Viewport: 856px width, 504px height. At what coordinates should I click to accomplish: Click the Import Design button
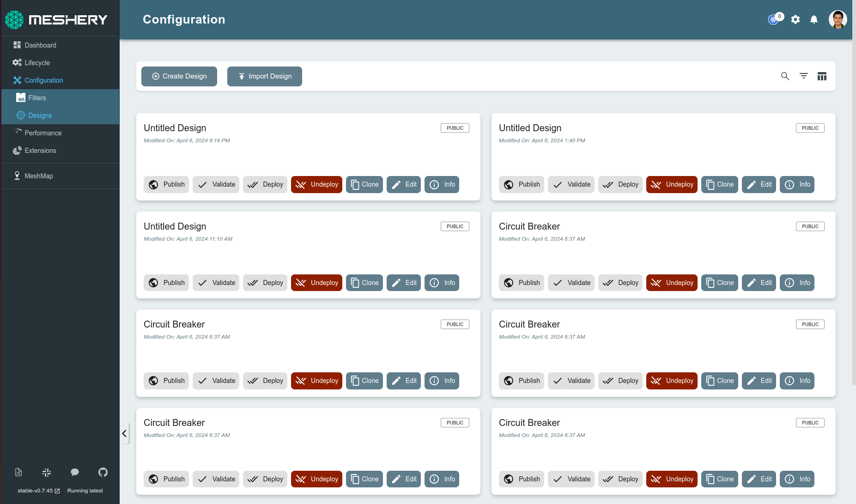[265, 76]
